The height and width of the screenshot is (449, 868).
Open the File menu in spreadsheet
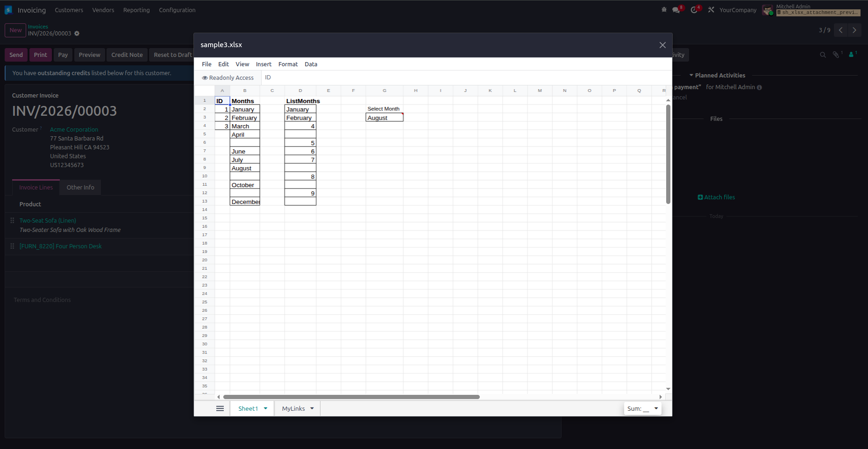coord(206,64)
